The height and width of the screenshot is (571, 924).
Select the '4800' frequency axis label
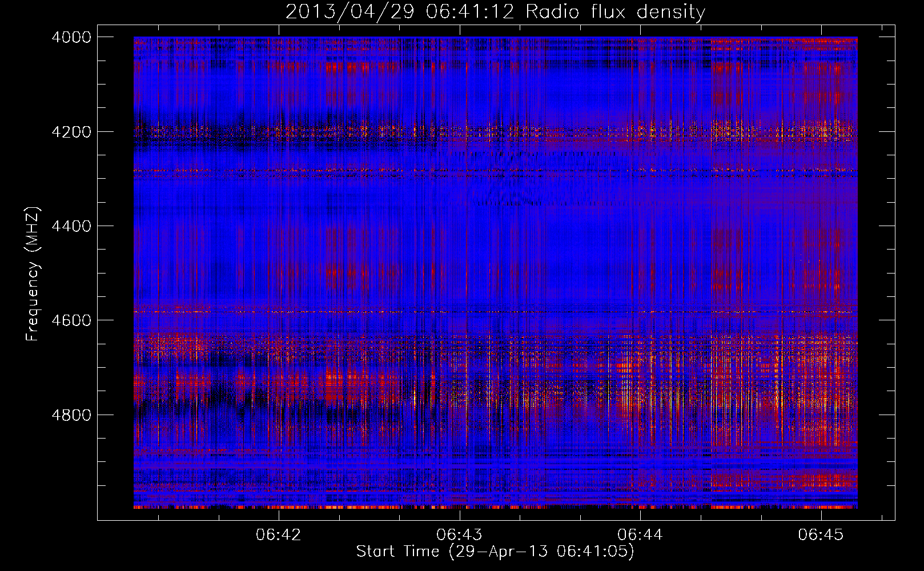[x=71, y=415]
